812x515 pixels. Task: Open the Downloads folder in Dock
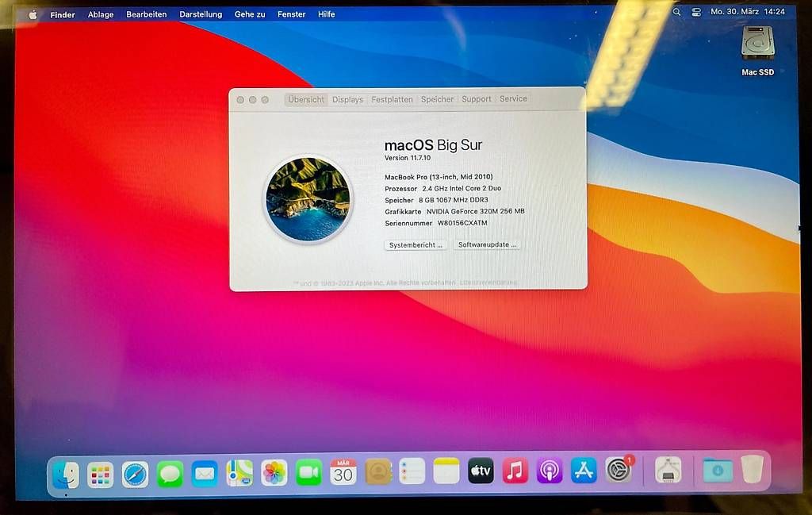pos(718,470)
